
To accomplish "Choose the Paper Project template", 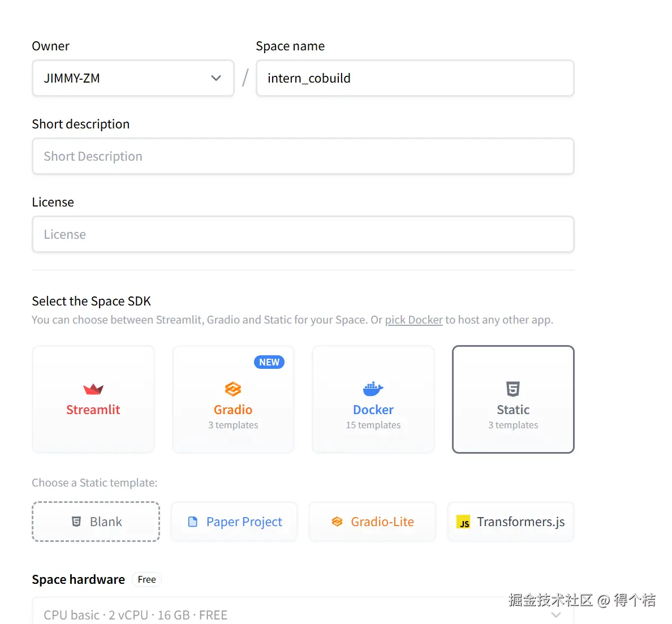I will pos(234,522).
